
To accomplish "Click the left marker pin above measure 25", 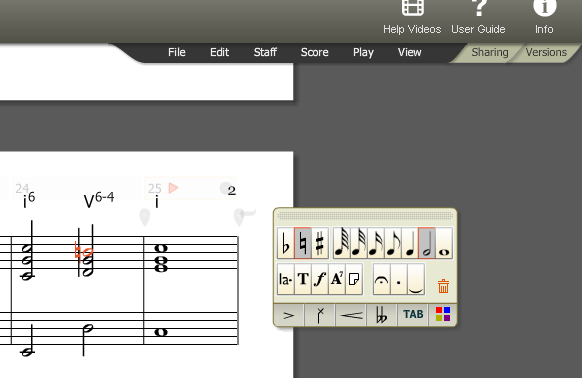I will click(144, 217).
